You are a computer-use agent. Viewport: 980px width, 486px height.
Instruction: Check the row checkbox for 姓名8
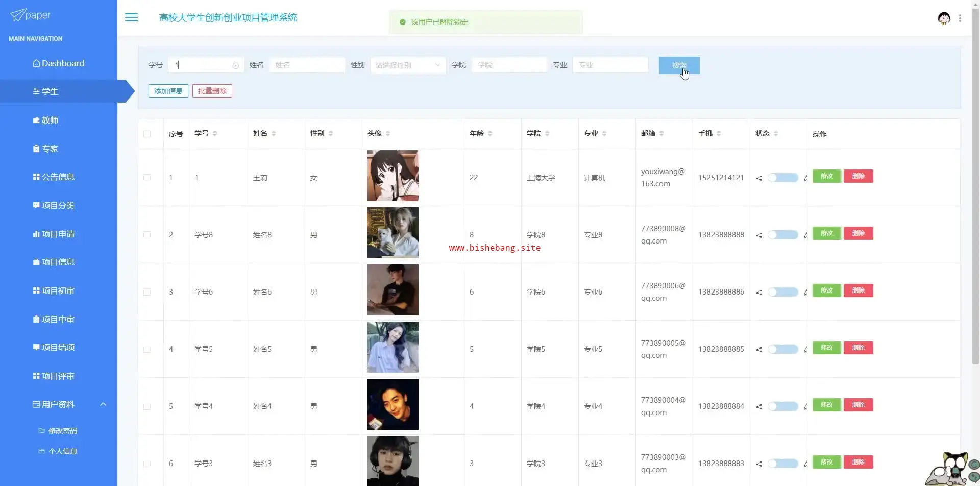pos(147,235)
